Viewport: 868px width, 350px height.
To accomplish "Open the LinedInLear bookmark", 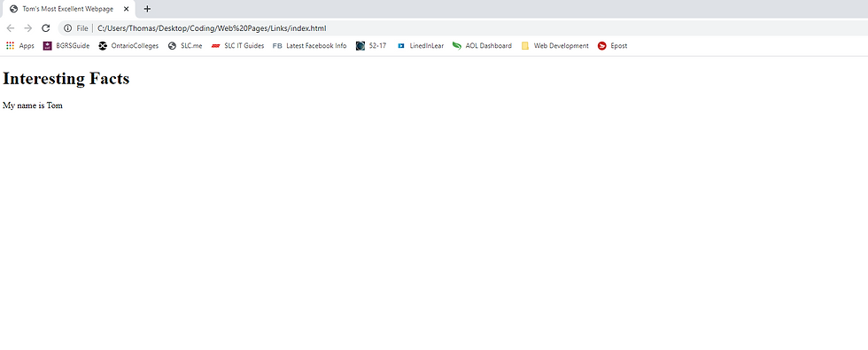I will click(421, 46).
